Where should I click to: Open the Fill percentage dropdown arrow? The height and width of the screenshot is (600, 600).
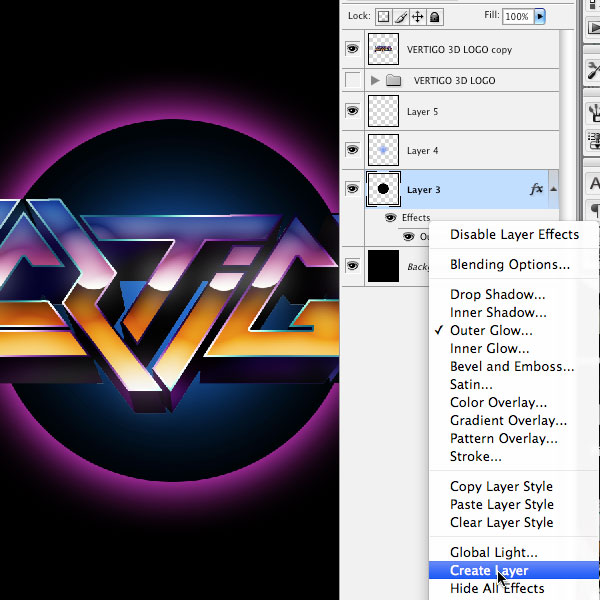540,16
